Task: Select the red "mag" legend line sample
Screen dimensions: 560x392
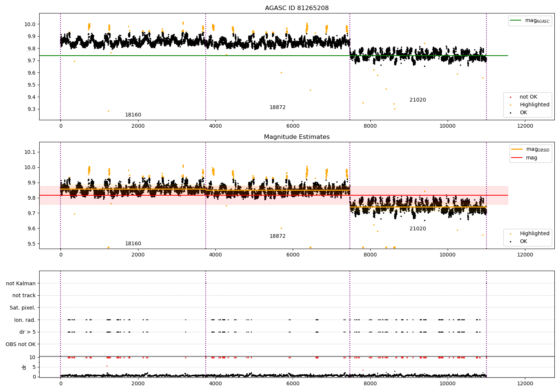Action: 517,158
